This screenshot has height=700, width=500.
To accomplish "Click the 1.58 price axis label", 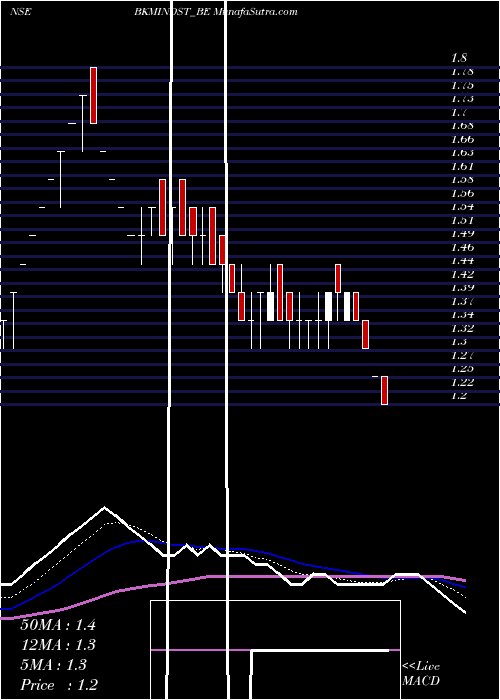I will (462, 179).
